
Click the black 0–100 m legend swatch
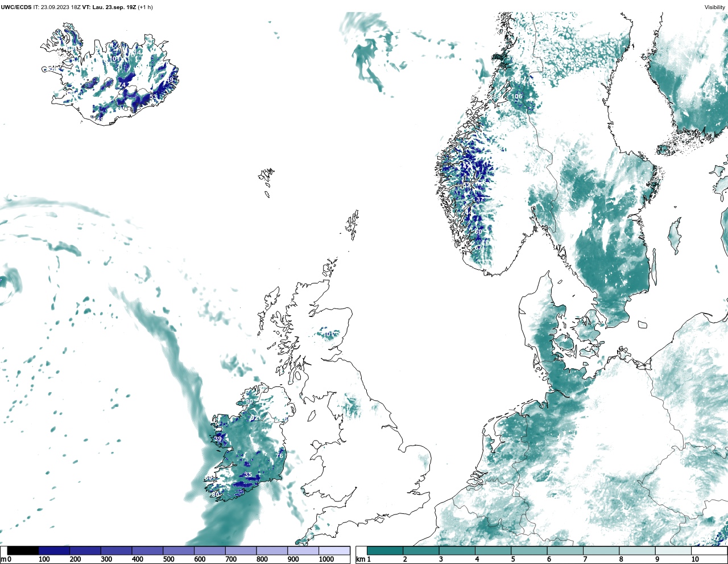click(x=23, y=551)
